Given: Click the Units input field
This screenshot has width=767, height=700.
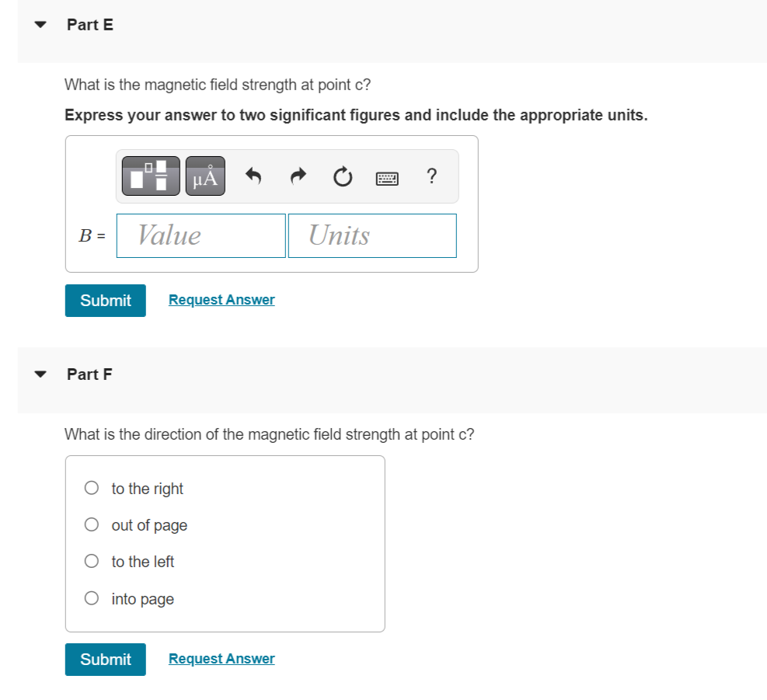Looking at the screenshot, I should coord(372,235).
